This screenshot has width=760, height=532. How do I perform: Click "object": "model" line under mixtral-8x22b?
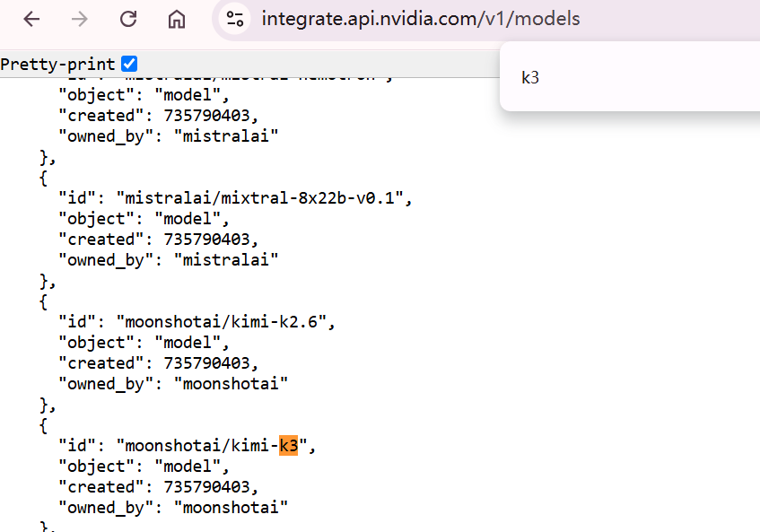point(144,219)
